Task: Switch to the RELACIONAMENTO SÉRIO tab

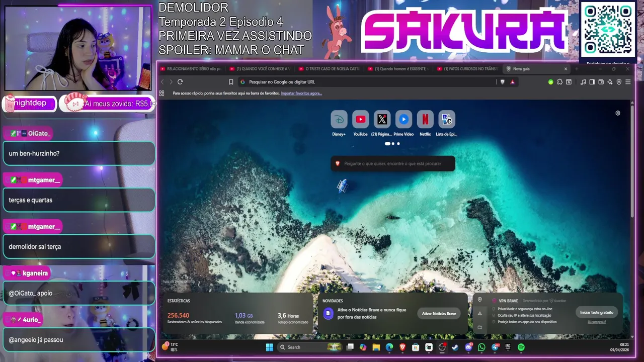Action: click(x=191, y=69)
